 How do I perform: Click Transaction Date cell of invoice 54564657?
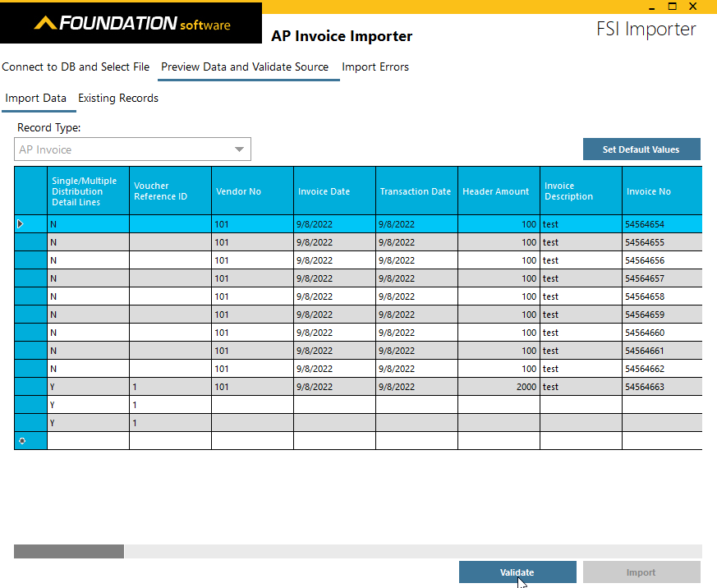pyautogui.click(x=416, y=278)
